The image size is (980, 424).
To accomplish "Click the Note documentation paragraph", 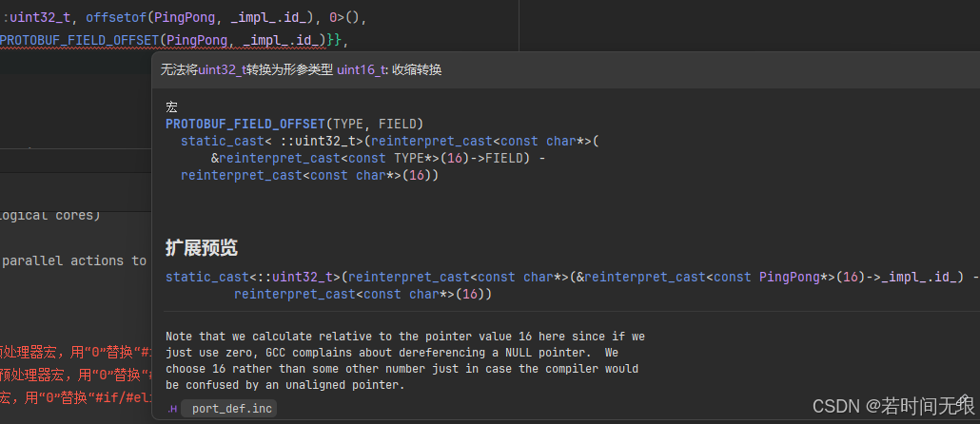I will (x=404, y=361).
